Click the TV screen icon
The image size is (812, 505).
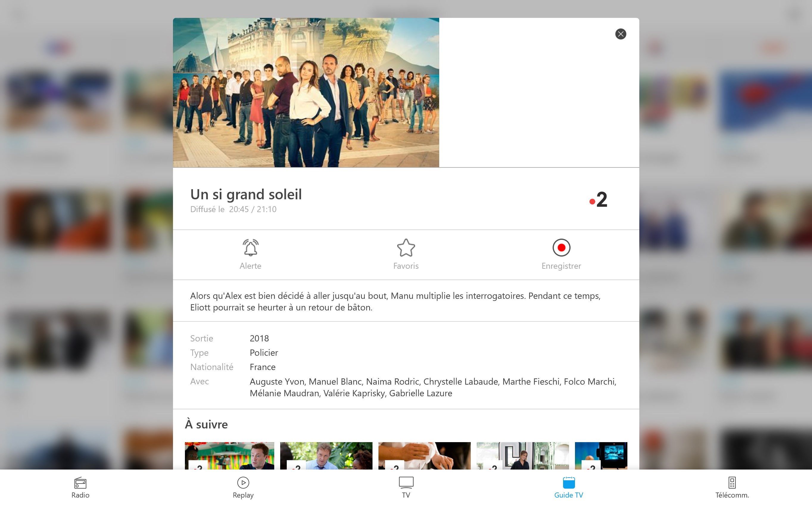click(x=406, y=482)
